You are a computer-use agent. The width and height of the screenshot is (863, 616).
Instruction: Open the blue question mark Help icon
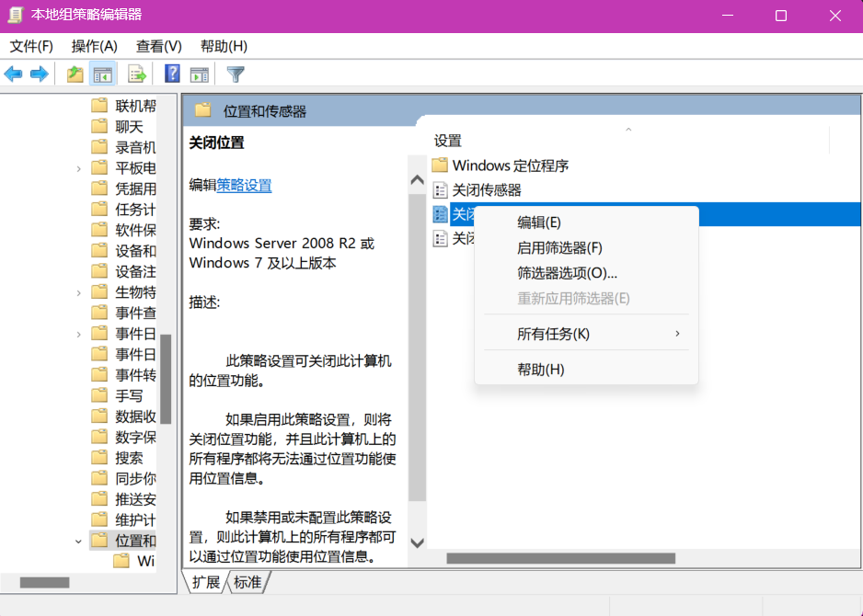172,74
